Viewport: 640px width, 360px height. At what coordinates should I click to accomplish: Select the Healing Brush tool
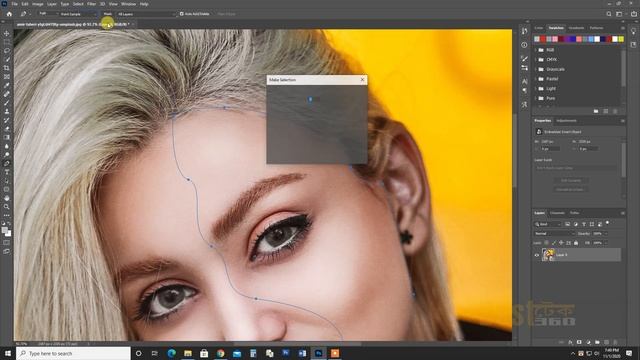[7, 94]
